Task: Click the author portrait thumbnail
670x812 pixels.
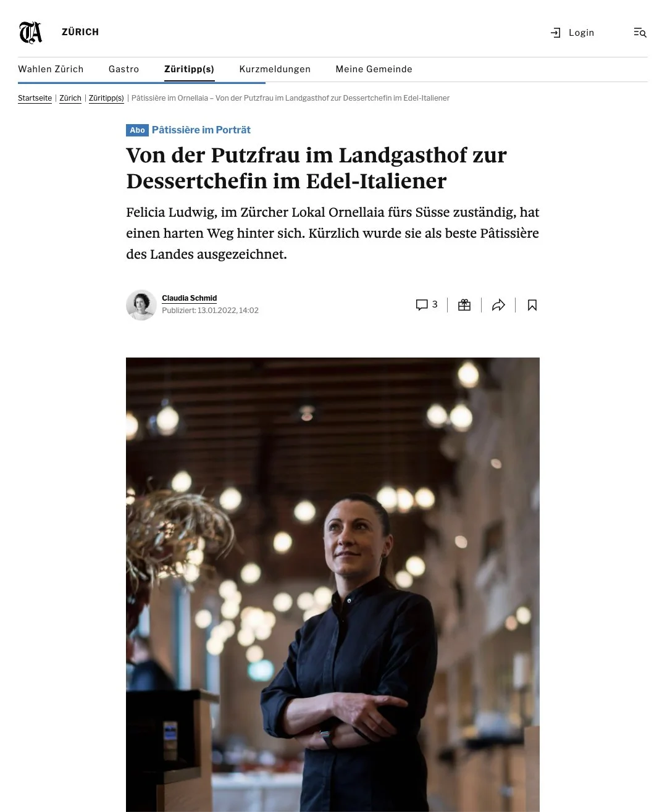Action: [141, 305]
